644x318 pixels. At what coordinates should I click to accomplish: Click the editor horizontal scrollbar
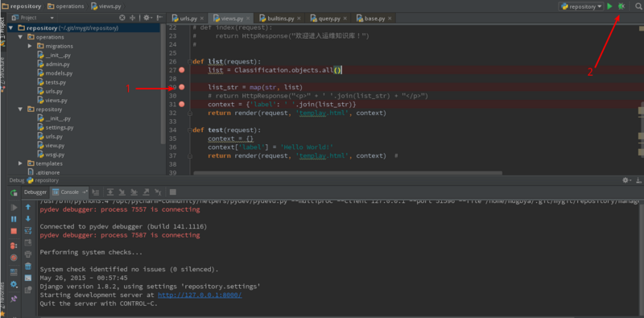tap(348, 173)
